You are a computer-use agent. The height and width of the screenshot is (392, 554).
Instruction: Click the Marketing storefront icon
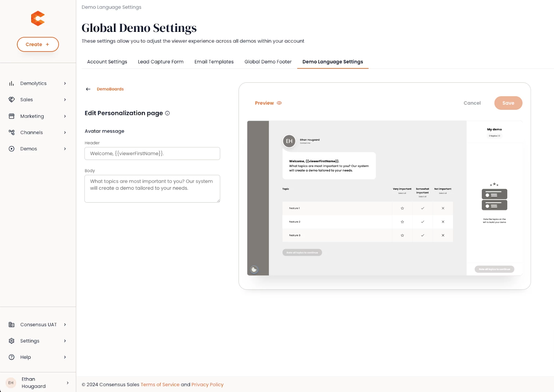pyautogui.click(x=11, y=116)
